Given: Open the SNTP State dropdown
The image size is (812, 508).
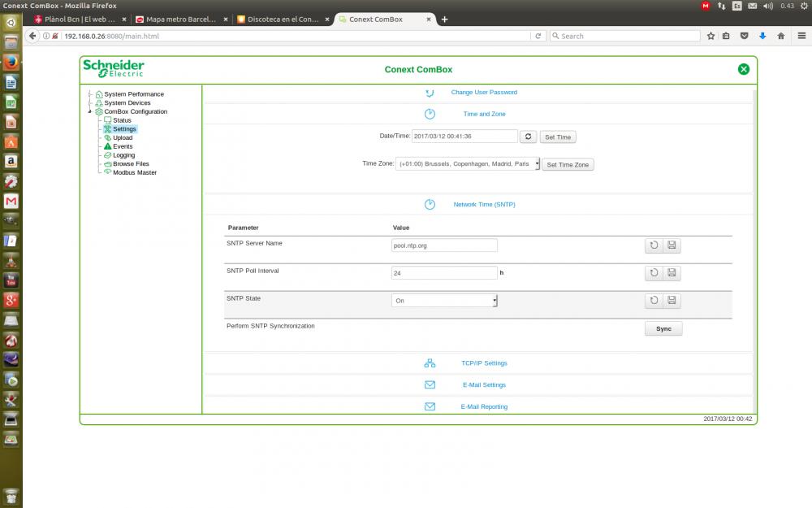Looking at the screenshot, I should 444,301.
